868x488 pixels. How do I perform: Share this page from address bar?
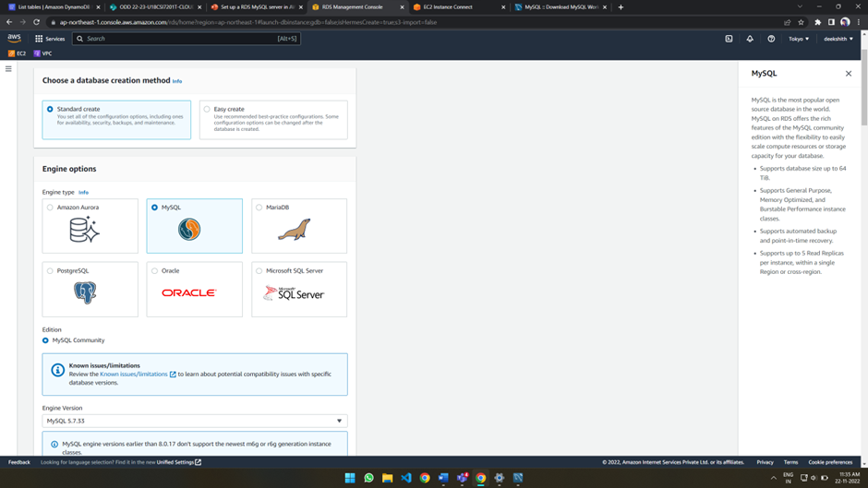pos(787,22)
